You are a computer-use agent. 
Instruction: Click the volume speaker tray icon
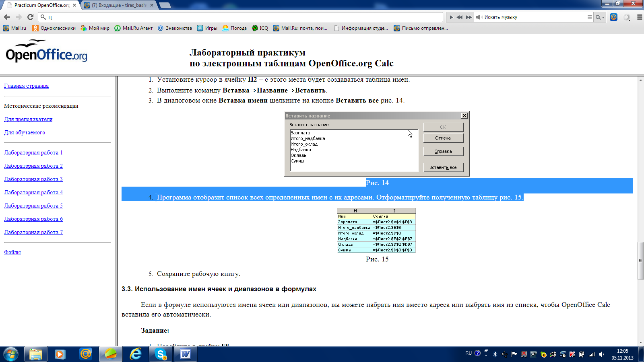[x=601, y=354]
